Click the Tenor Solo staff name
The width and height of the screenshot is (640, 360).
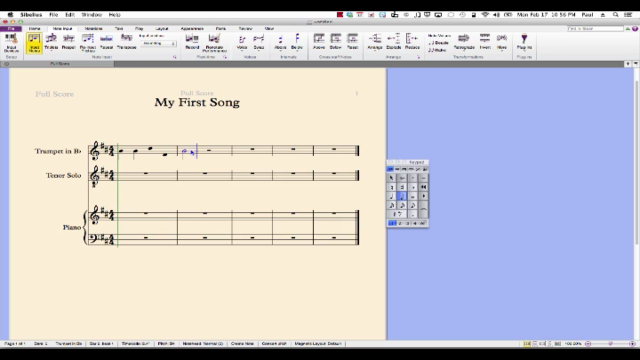(63, 176)
